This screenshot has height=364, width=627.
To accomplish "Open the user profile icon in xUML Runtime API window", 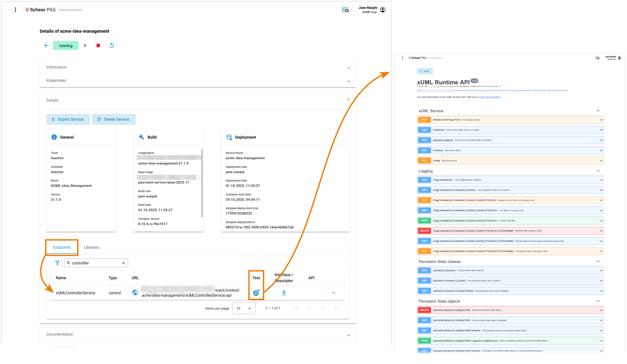I will 619,58.
